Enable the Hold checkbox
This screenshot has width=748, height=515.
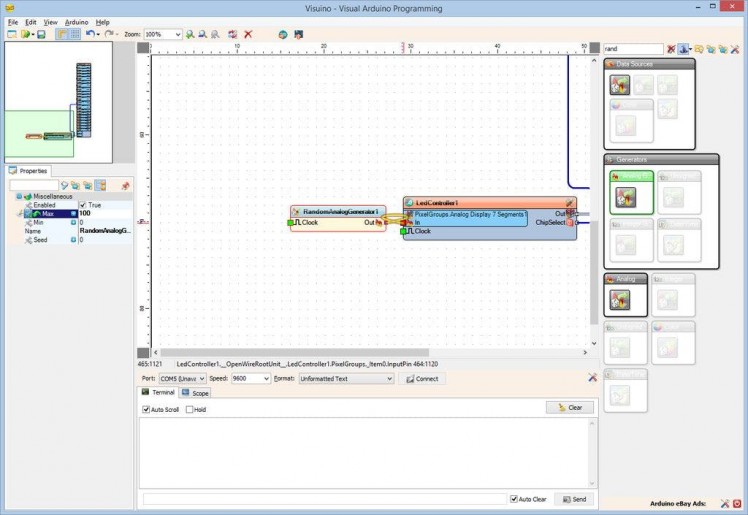(x=190, y=410)
